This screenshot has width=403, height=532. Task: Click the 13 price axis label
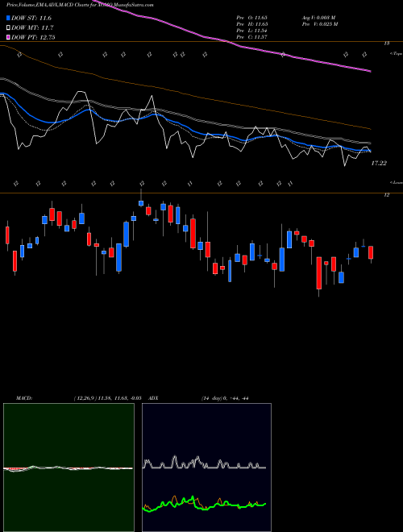pyautogui.click(x=387, y=44)
